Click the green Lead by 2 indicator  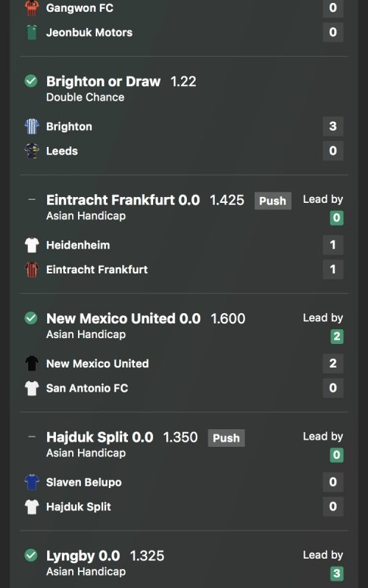tap(337, 337)
